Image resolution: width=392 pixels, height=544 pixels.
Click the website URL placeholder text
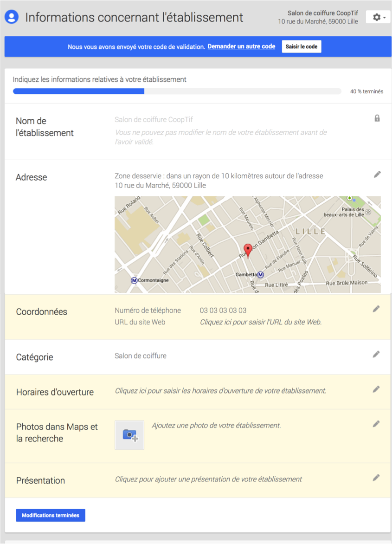[261, 322]
